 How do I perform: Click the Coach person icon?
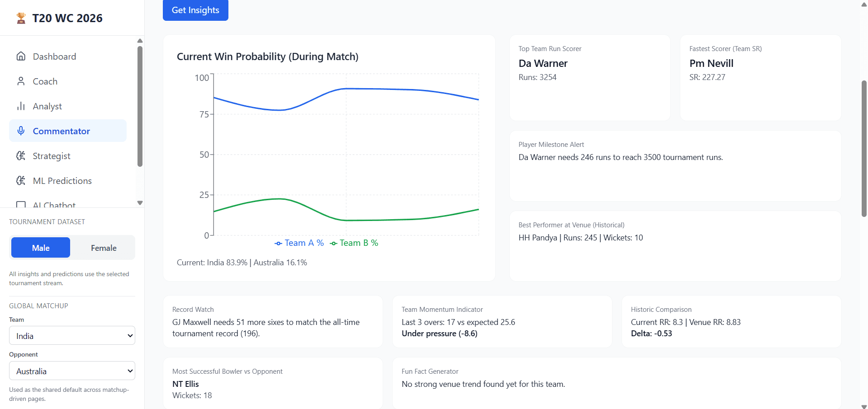(21, 81)
